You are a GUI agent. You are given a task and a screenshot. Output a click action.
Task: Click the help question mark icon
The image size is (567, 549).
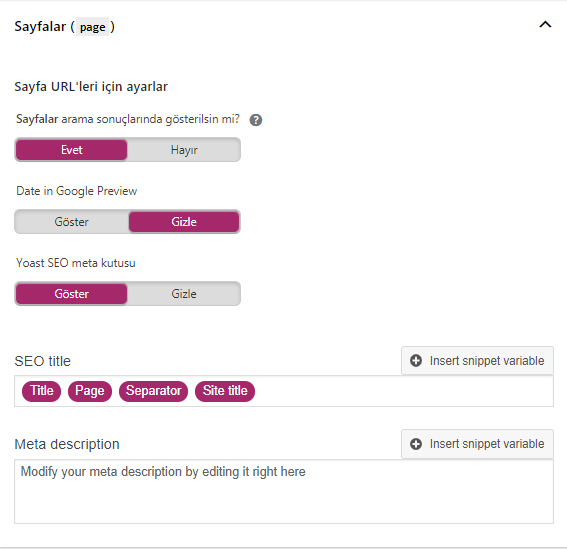pyautogui.click(x=256, y=120)
